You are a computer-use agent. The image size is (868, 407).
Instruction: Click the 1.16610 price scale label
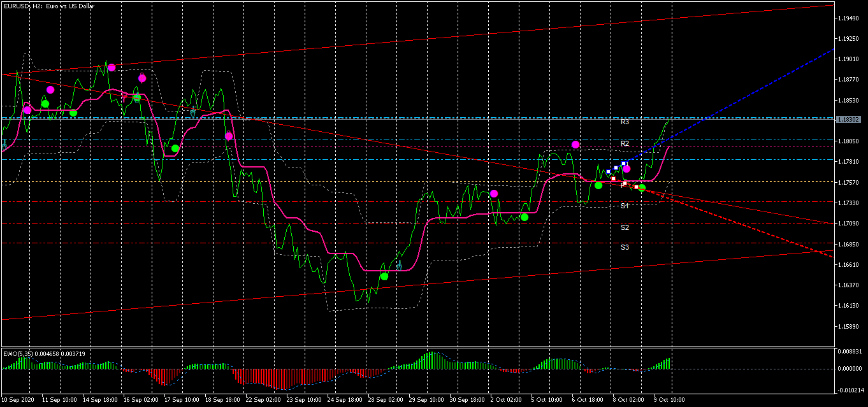tap(850, 264)
